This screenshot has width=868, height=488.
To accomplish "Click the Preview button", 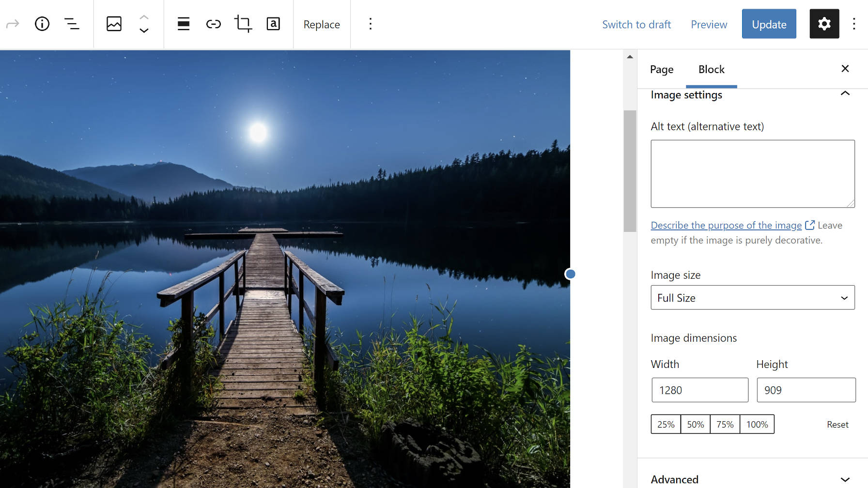I will tap(709, 24).
